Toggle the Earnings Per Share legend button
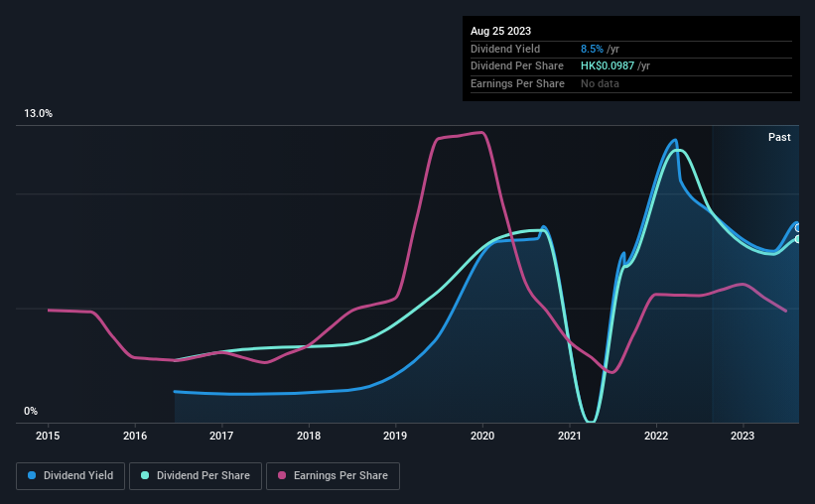Screen dimensions: 815x504 coord(333,476)
